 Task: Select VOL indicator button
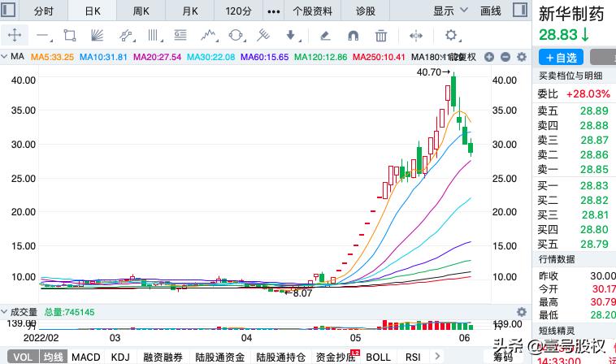point(23,357)
